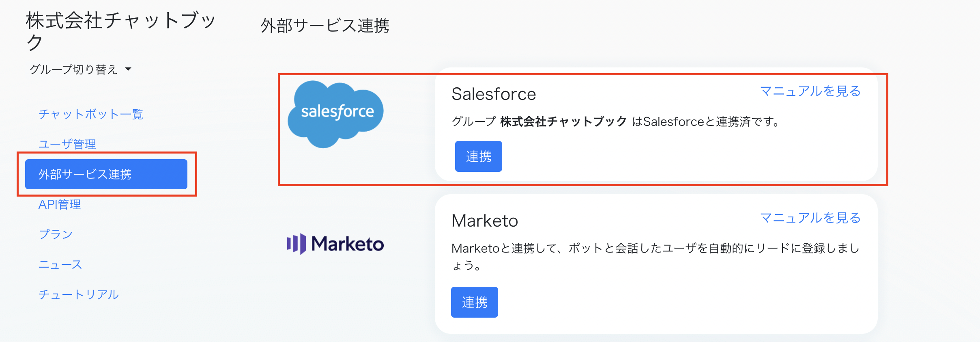This screenshot has width=980, height=342.
Task: Click the Marketo logo image
Action: tap(335, 244)
